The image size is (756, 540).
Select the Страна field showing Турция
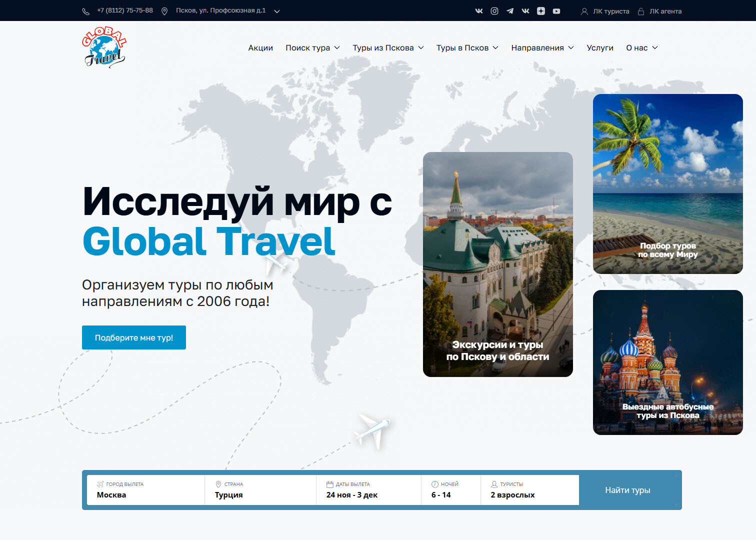point(260,490)
